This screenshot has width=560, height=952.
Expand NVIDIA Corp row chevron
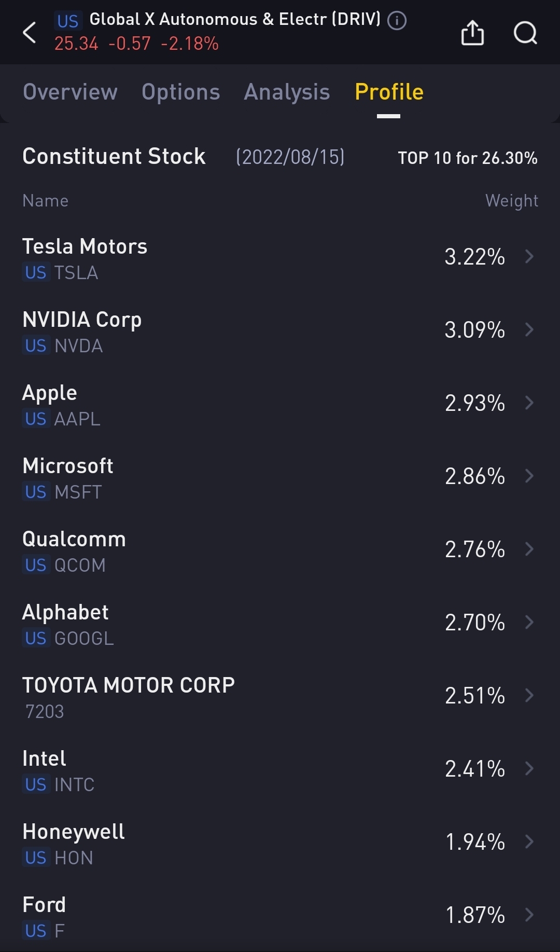tap(529, 329)
